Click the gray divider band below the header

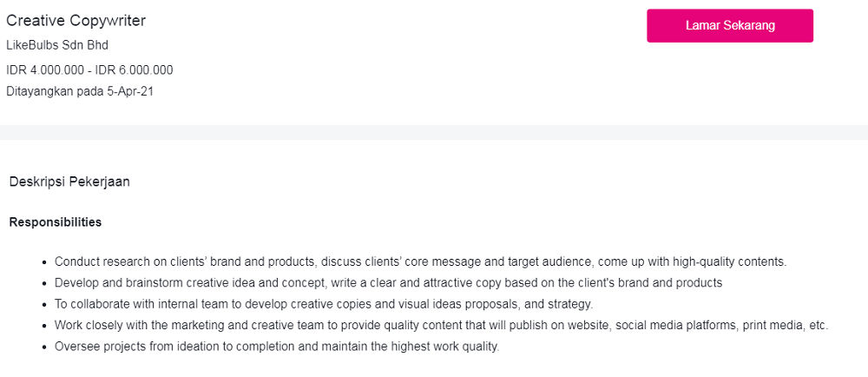tap(434, 132)
